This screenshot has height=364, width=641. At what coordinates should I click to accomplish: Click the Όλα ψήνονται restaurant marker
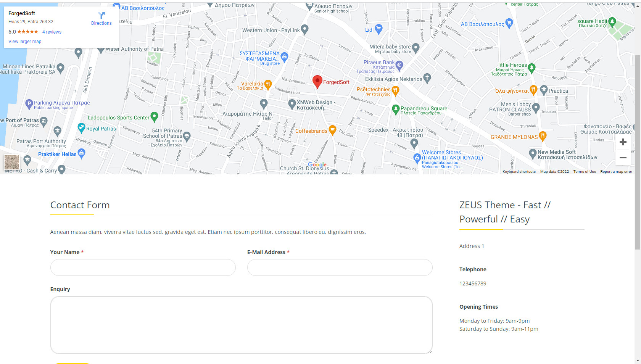pos(533,90)
